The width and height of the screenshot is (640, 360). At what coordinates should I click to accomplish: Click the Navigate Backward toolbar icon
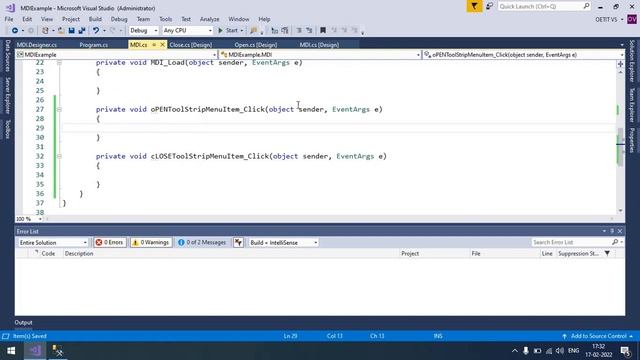coord(15,31)
